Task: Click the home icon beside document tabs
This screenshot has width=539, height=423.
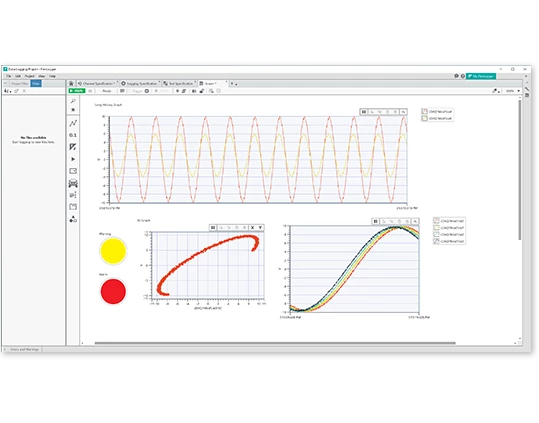Action: pyautogui.click(x=71, y=84)
